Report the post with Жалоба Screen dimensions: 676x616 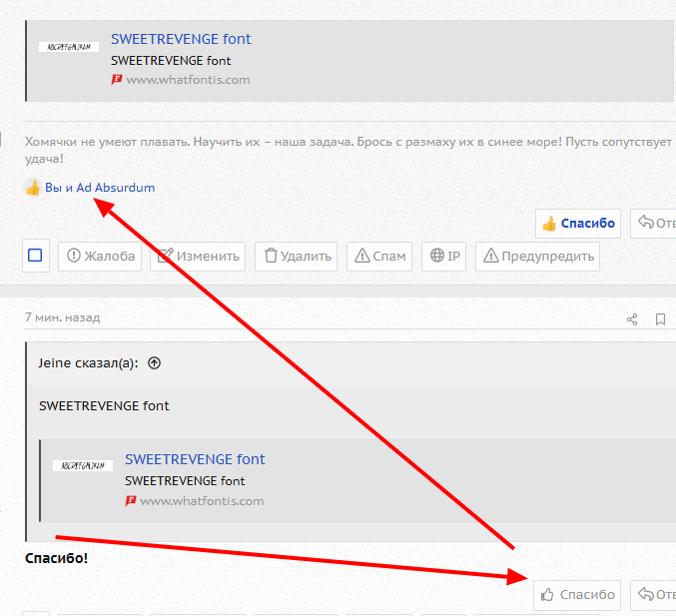[x=100, y=257]
